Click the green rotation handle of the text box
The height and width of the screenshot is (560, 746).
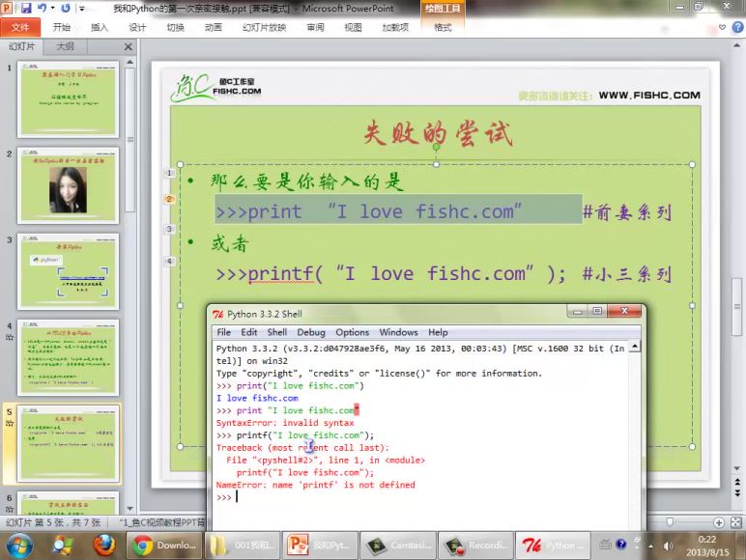pyautogui.click(x=436, y=148)
